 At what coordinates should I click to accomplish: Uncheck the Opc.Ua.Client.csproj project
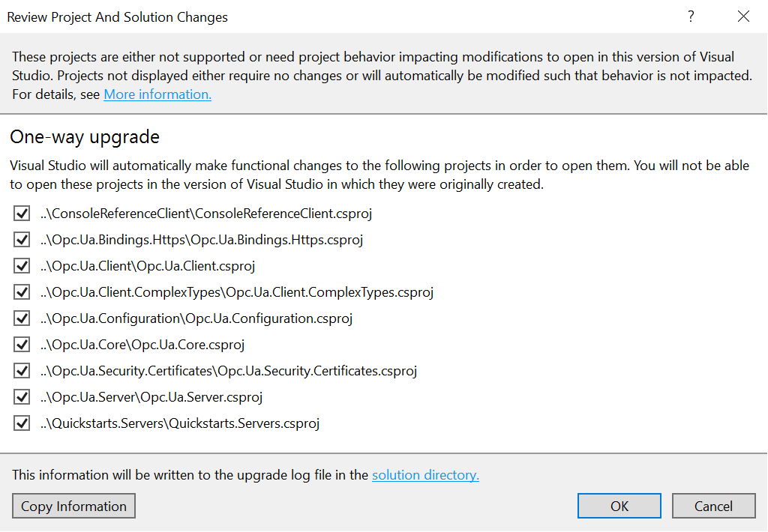click(21, 265)
